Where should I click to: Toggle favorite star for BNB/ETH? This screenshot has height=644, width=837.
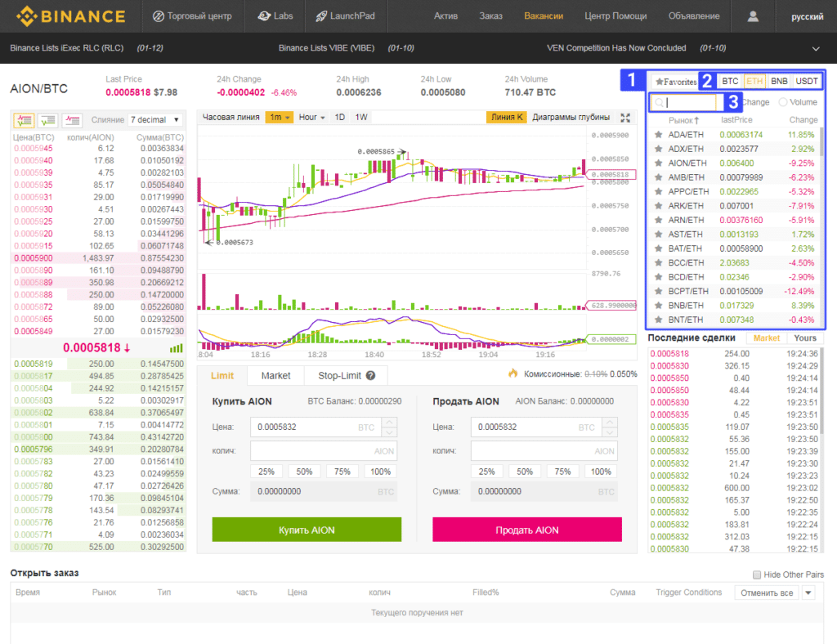658,305
